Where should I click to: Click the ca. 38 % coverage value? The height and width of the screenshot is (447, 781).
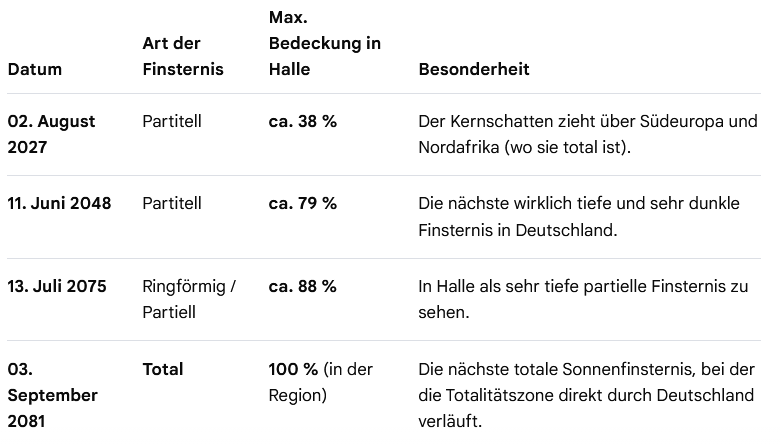(302, 121)
